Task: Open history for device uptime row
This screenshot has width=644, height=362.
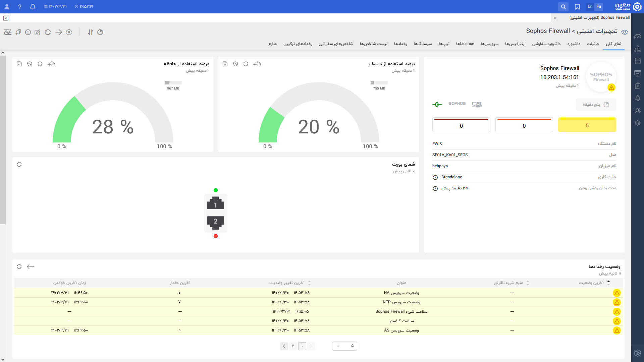Action: [435, 188]
